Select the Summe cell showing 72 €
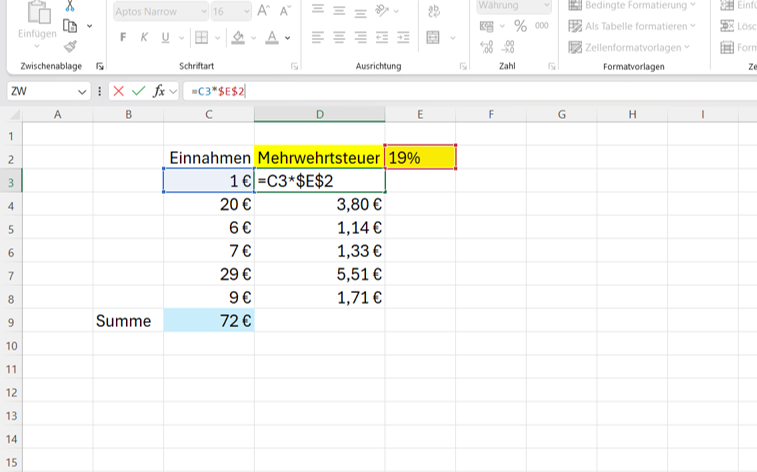The width and height of the screenshot is (757, 472). click(208, 321)
